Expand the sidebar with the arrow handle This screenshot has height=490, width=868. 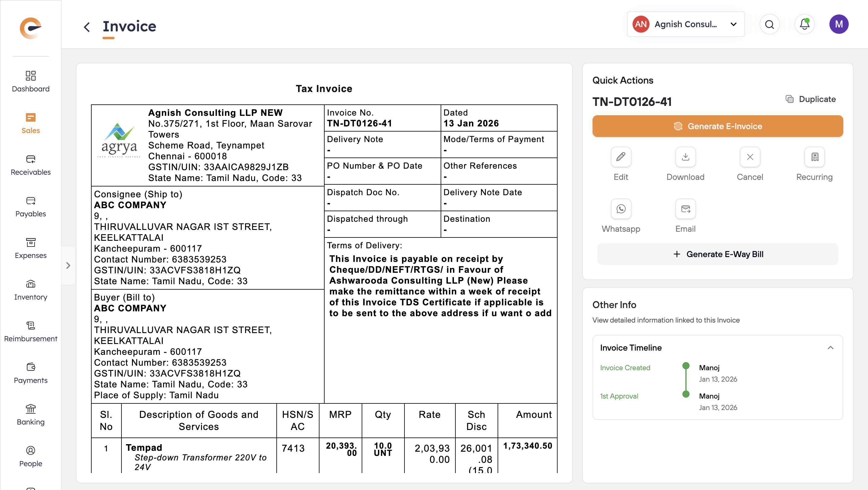(68, 266)
